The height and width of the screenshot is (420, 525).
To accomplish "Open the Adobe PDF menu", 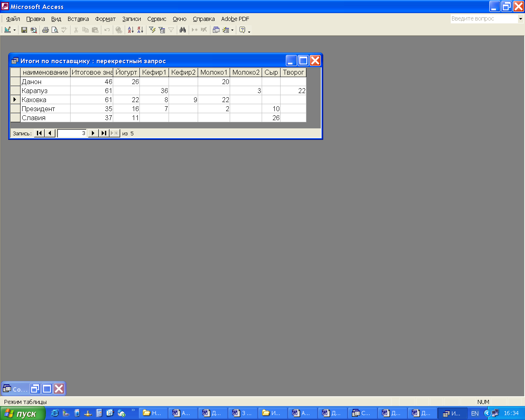I will tap(235, 19).
